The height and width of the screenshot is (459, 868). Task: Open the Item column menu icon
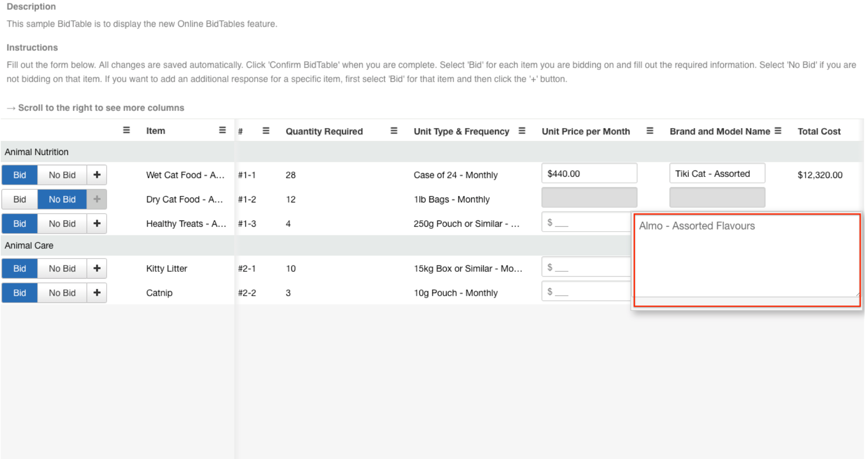point(222,131)
